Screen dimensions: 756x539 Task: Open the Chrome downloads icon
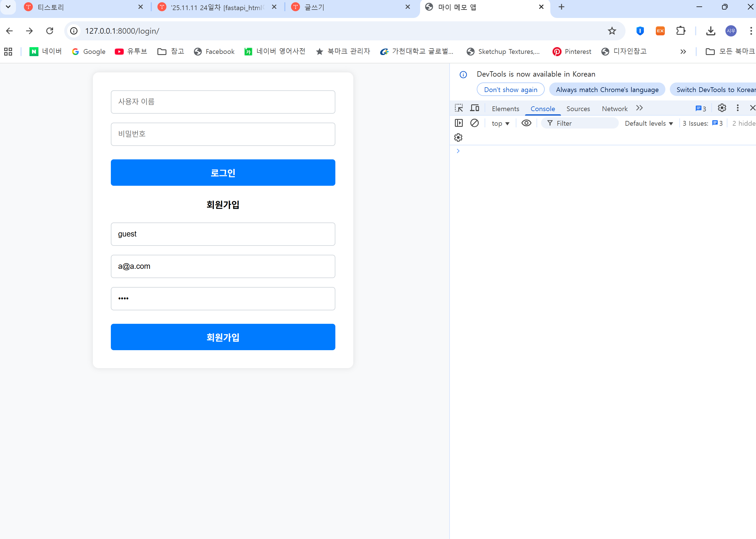point(711,31)
